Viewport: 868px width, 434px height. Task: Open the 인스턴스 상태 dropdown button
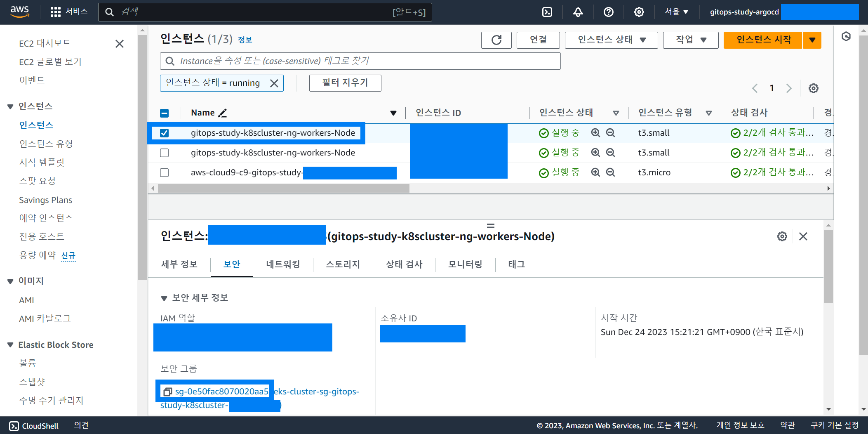[x=611, y=40]
